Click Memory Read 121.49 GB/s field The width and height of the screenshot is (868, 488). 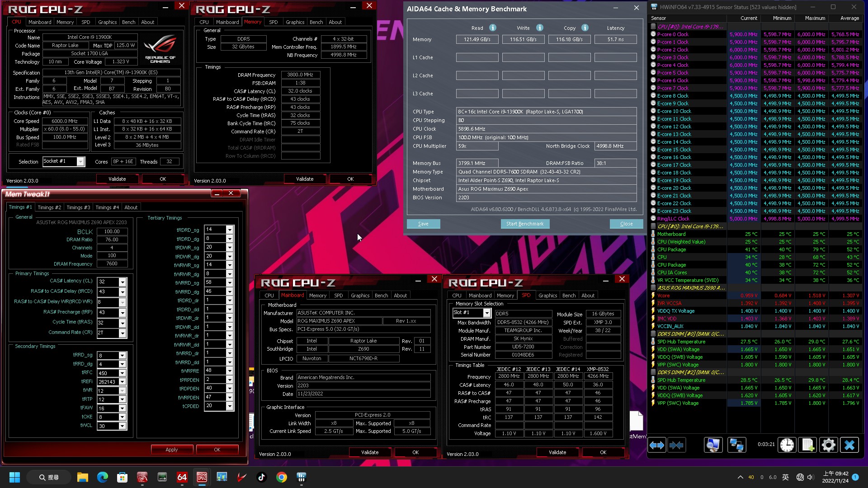click(477, 39)
